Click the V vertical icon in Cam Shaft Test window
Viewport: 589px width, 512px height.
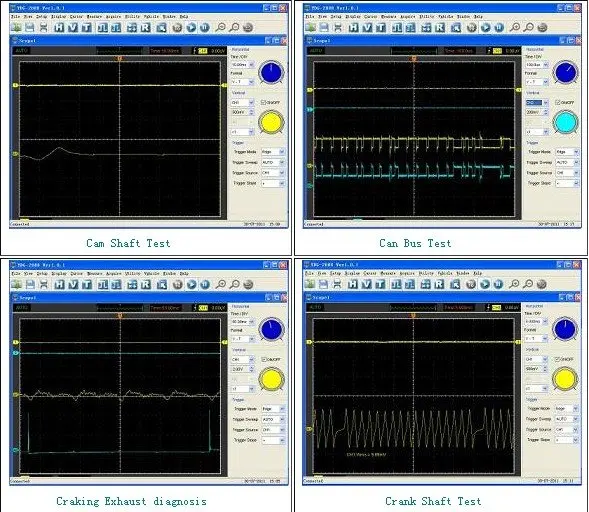click(73, 27)
